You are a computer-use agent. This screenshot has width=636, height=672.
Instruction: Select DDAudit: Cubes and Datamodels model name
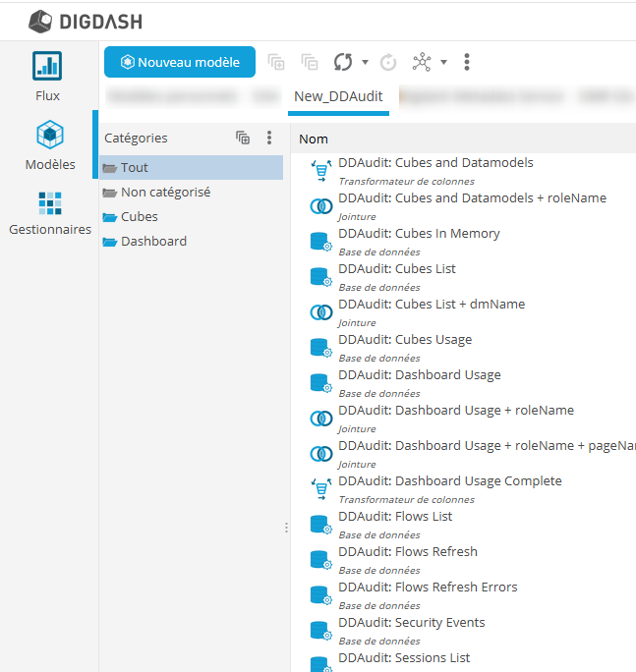coord(435,163)
